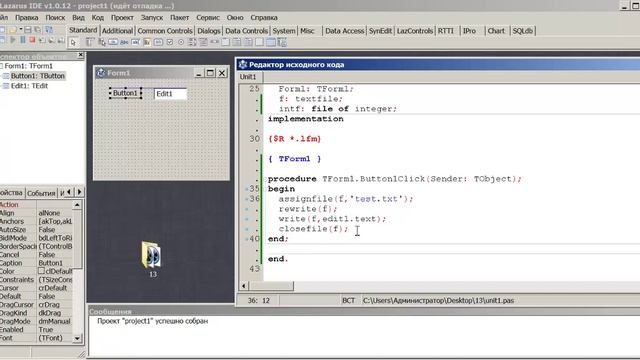This screenshot has height=360, width=640.
Task: Open the Проект menu
Action: (x=122, y=18)
